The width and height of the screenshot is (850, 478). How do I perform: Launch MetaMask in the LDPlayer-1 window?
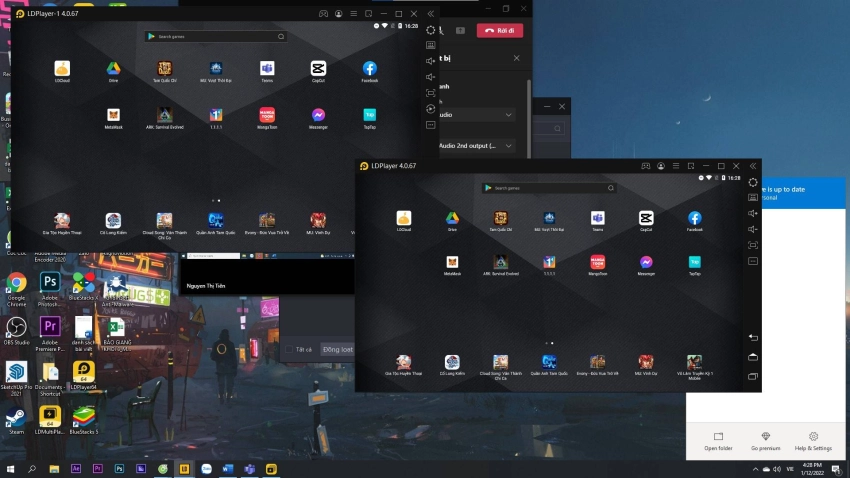click(x=114, y=115)
